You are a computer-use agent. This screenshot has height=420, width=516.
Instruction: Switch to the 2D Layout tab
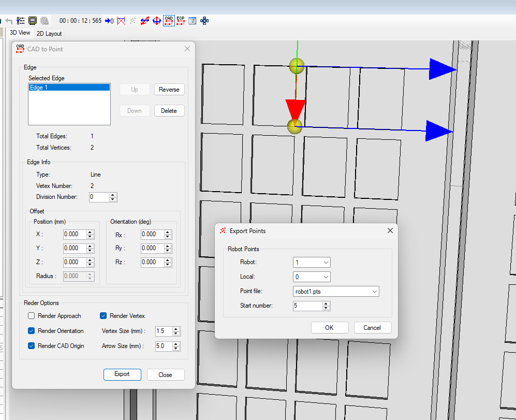click(49, 34)
